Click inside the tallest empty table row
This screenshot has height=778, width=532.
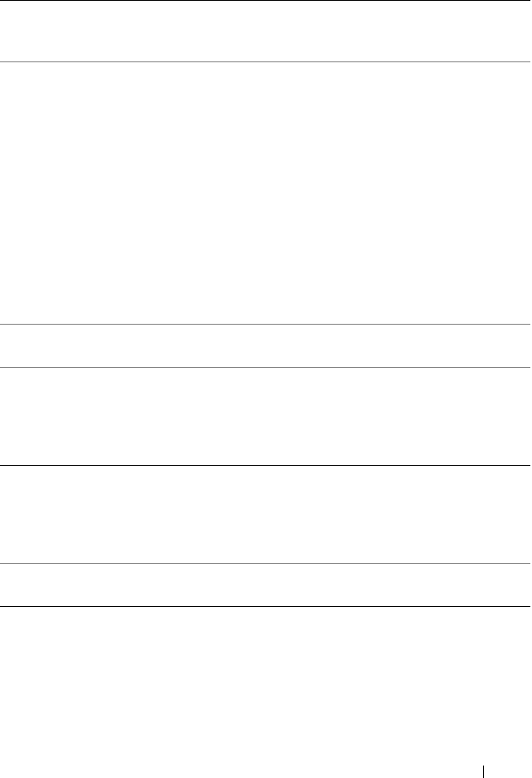[x=266, y=193]
